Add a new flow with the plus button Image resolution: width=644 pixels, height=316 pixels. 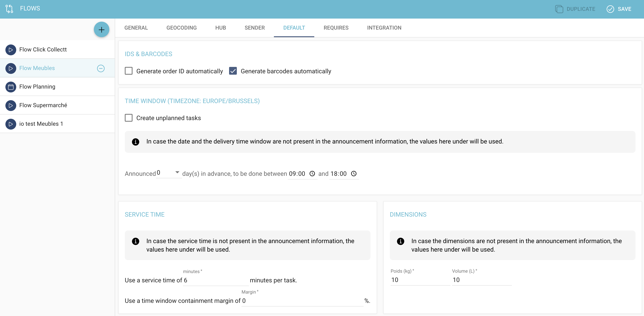101,30
